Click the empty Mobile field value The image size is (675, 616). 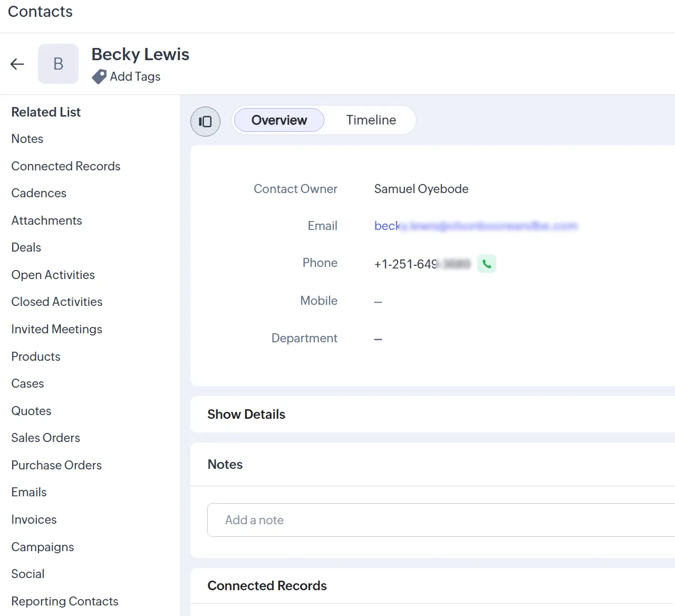[378, 302]
